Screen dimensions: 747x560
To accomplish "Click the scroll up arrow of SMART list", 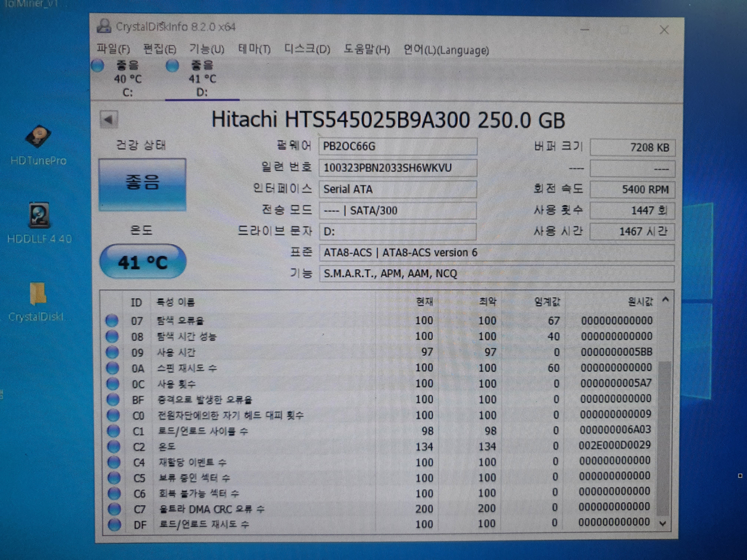I will click(x=666, y=299).
